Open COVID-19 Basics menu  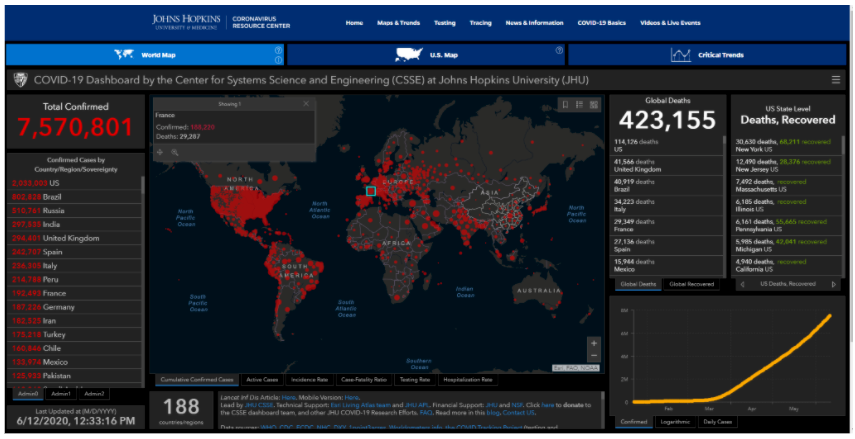601,23
